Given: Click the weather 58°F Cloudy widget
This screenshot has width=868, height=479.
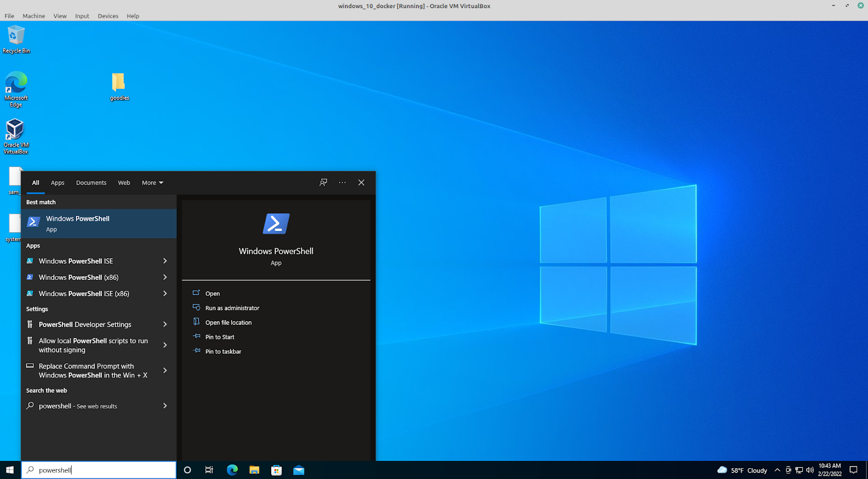Looking at the screenshot, I should (742, 470).
